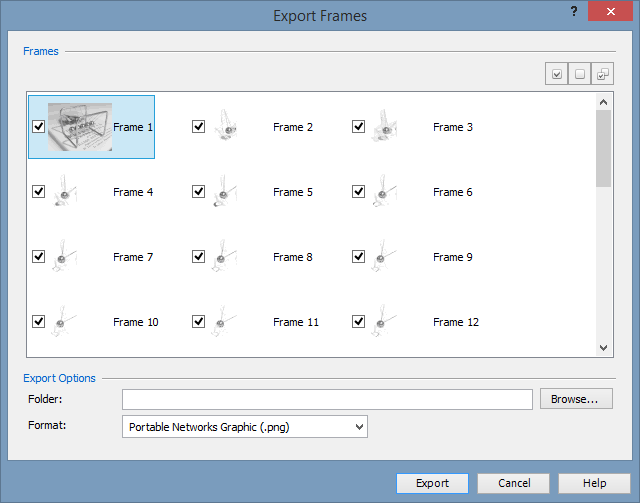Uncheck the Frame 11 checkbox

pos(198,322)
